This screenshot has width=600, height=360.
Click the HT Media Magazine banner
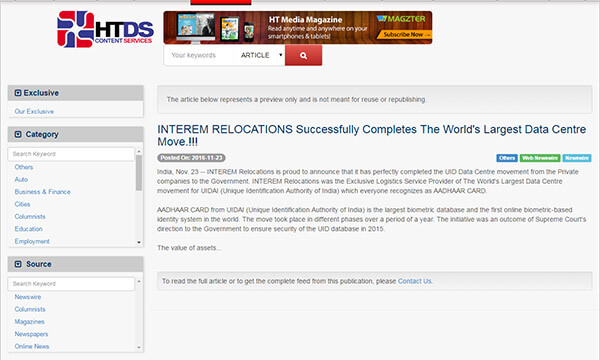(x=298, y=28)
